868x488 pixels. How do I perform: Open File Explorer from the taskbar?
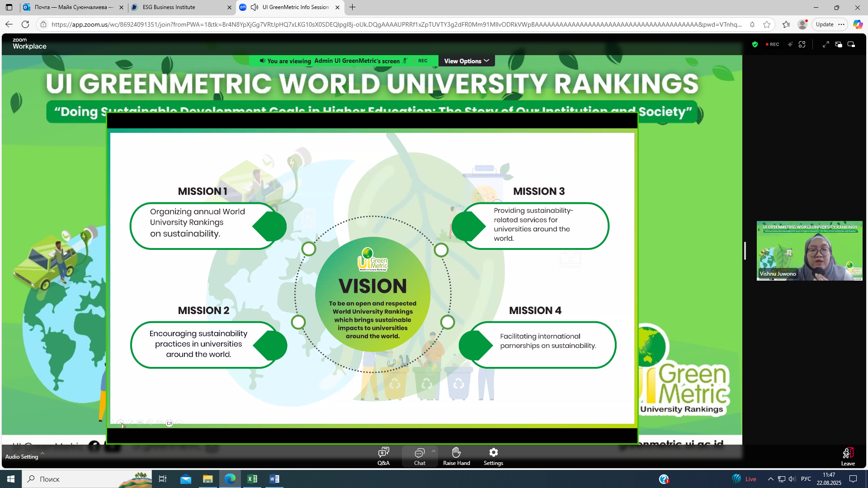[208, 479]
